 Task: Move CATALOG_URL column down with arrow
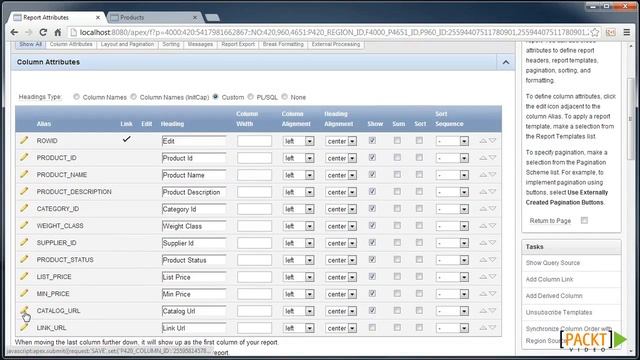pos(493,311)
